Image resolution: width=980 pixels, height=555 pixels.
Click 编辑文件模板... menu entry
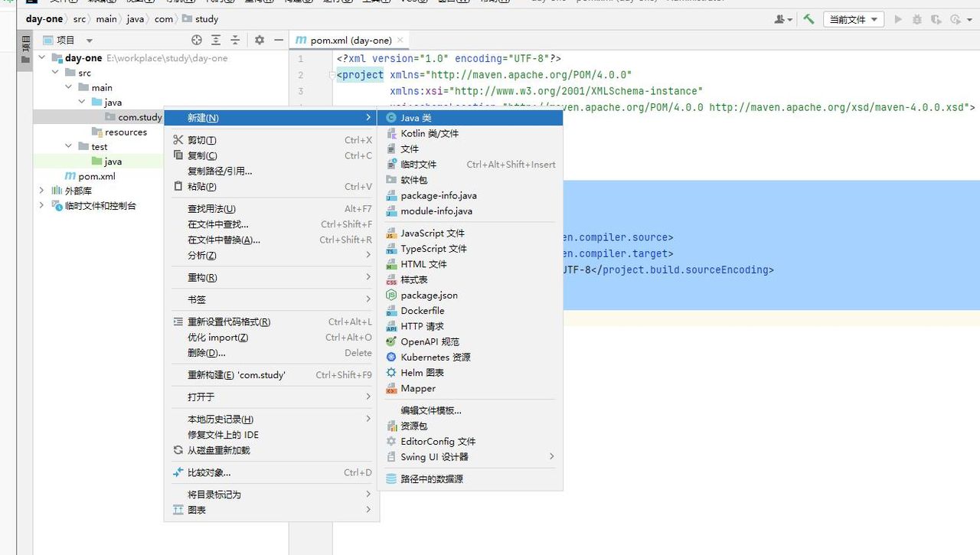click(x=431, y=410)
